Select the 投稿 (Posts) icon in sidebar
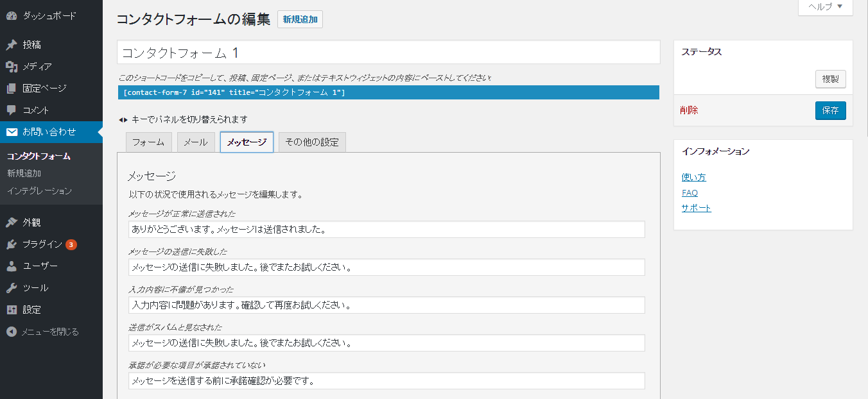The height and width of the screenshot is (399, 868). click(11, 44)
